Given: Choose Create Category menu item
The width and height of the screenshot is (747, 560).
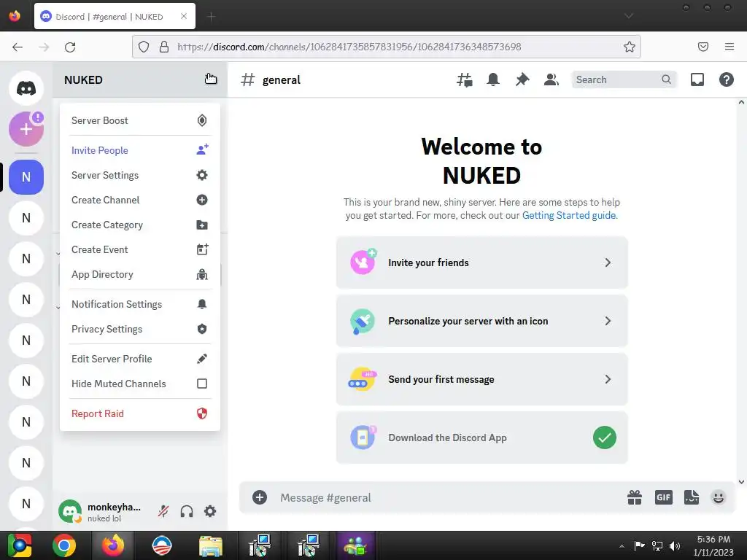Looking at the screenshot, I should [139, 225].
